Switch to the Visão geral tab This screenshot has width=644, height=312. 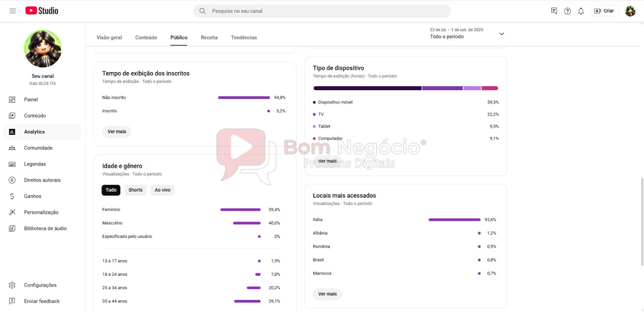(x=109, y=37)
